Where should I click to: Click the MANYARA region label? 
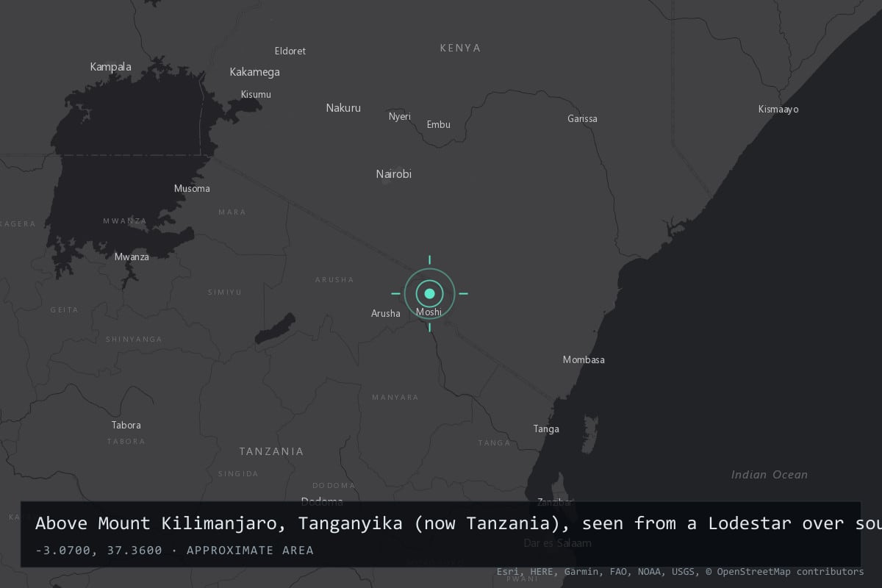[x=395, y=398]
